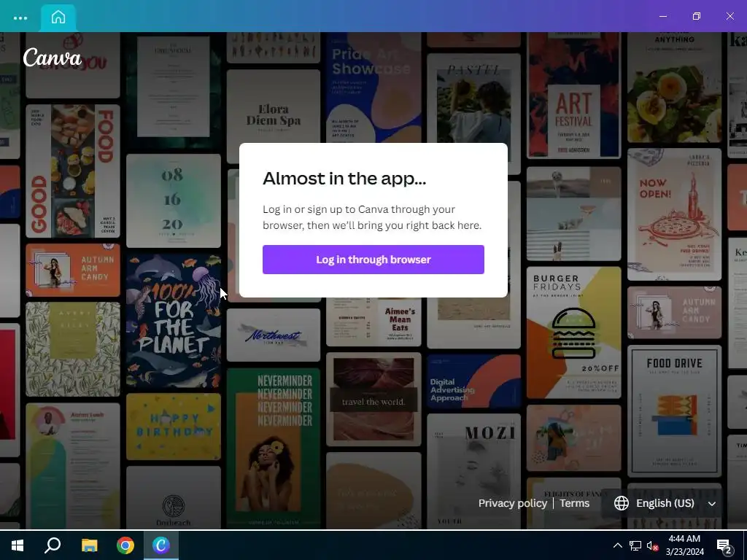Open the network status icon

635,545
